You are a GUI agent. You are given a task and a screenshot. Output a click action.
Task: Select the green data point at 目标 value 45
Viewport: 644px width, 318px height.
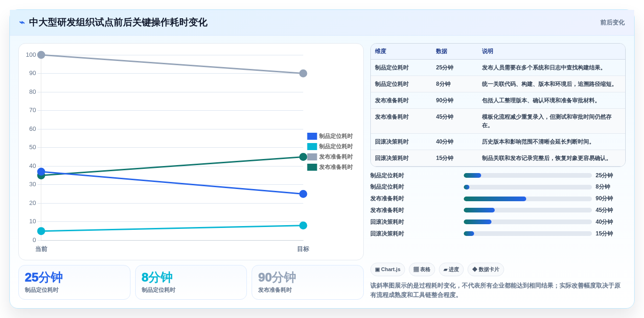point(303,157)
